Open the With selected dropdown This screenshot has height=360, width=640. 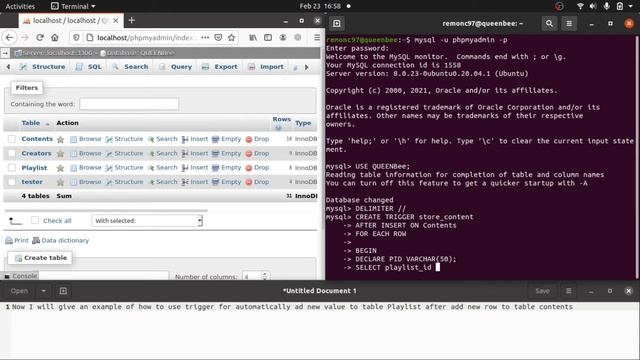[147, 221]
